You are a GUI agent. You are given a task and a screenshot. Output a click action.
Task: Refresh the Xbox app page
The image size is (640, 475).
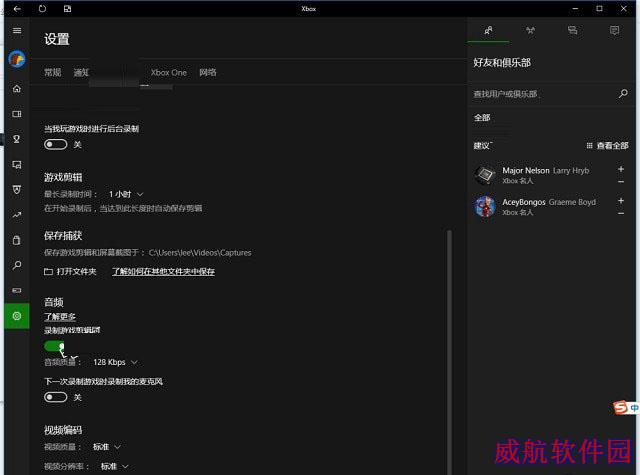click(42, 9)
